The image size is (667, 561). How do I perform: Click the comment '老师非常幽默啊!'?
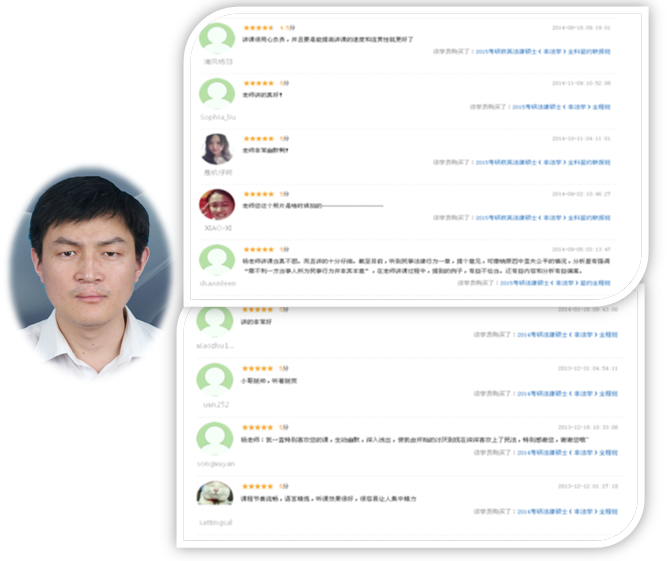265,151
